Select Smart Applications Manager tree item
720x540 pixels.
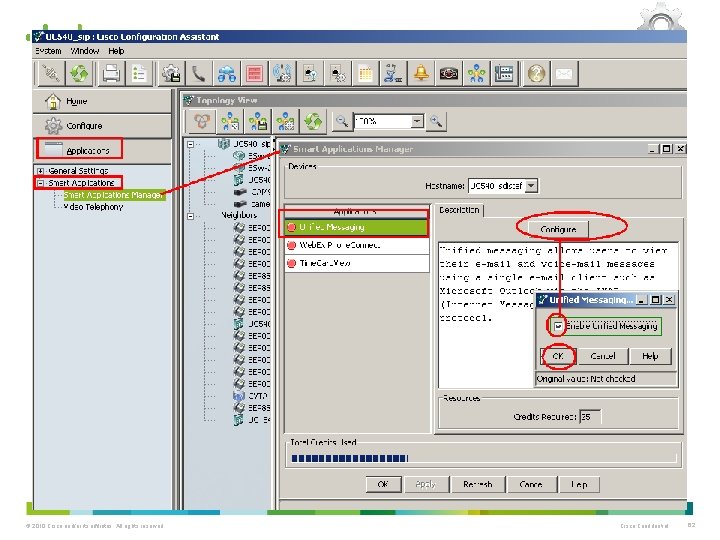(113, 195)
